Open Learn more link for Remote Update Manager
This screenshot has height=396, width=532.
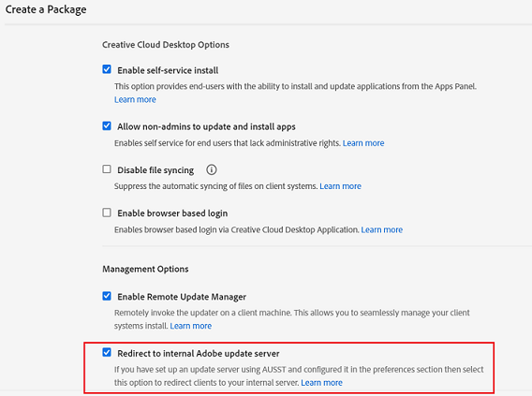[x=191, y=326]
